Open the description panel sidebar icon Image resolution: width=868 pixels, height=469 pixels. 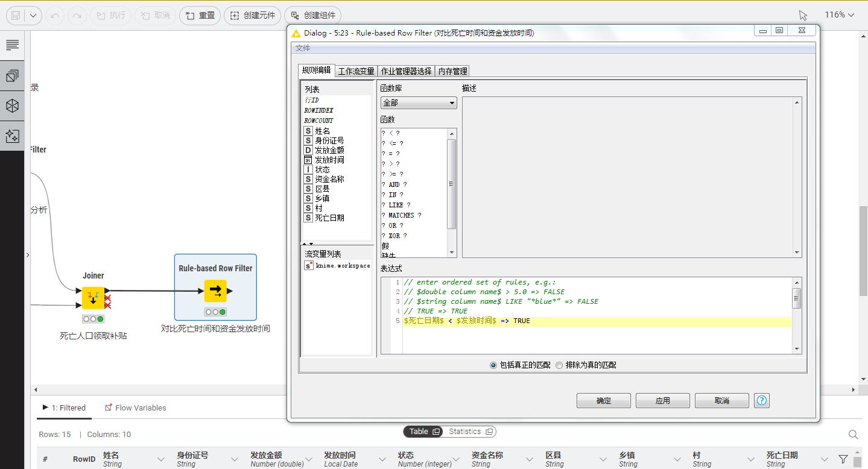(12, 45)
